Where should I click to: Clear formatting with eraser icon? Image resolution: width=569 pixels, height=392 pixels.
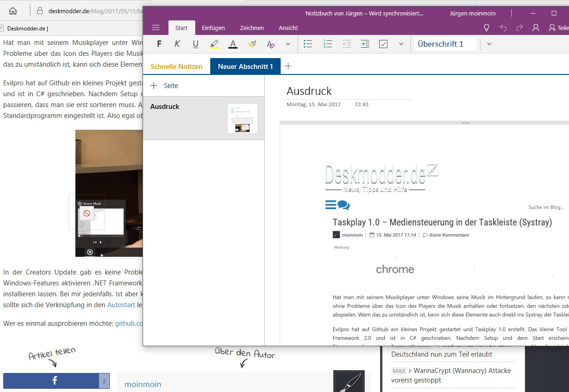(x=271, y=44)
